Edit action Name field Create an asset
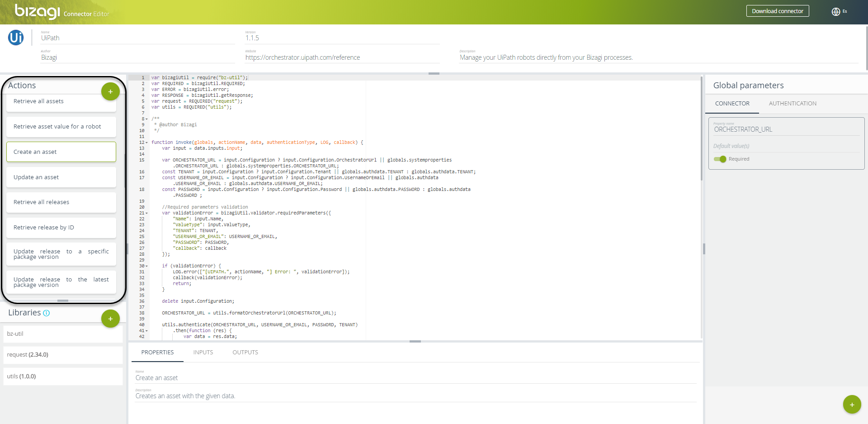 (x=415, y=377)
